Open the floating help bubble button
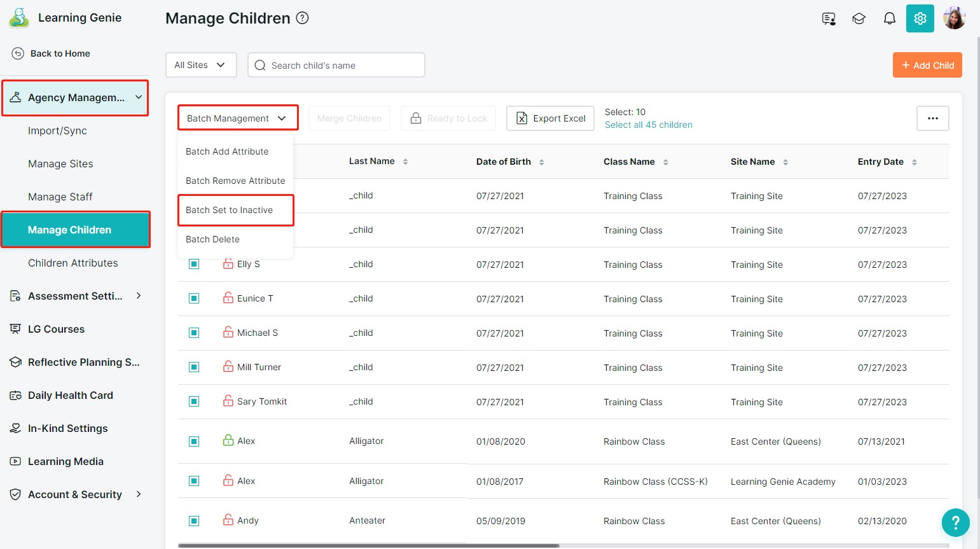This screenshot has width=980, height=549. click(955, 522)
